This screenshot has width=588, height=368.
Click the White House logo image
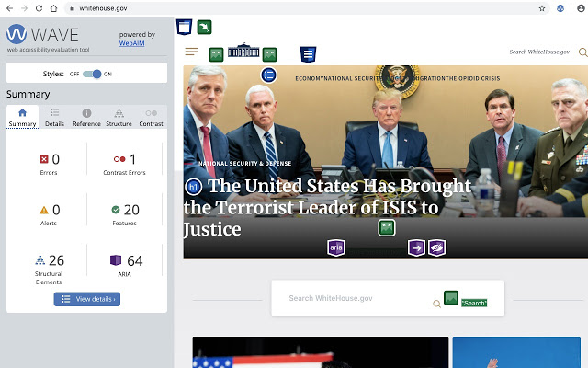(243, 52)
